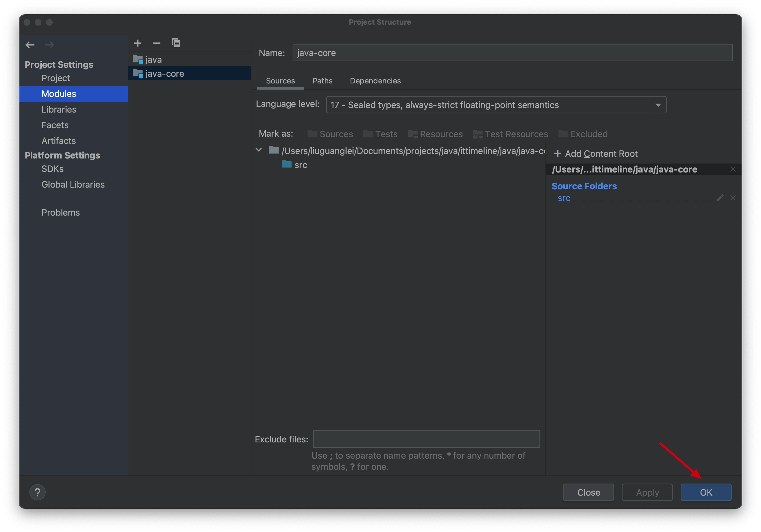Mark folder as Sources
Viewport: 761px width, 532px height.
pos(330,134)
